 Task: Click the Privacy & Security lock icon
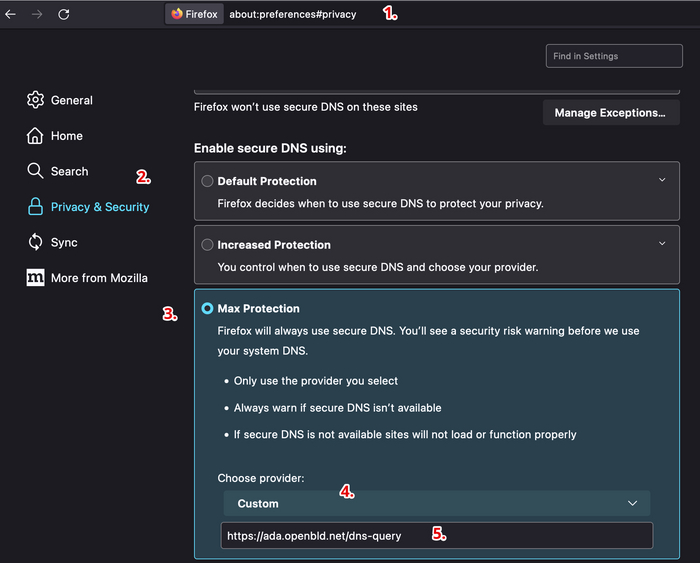(x=35, y=207)
